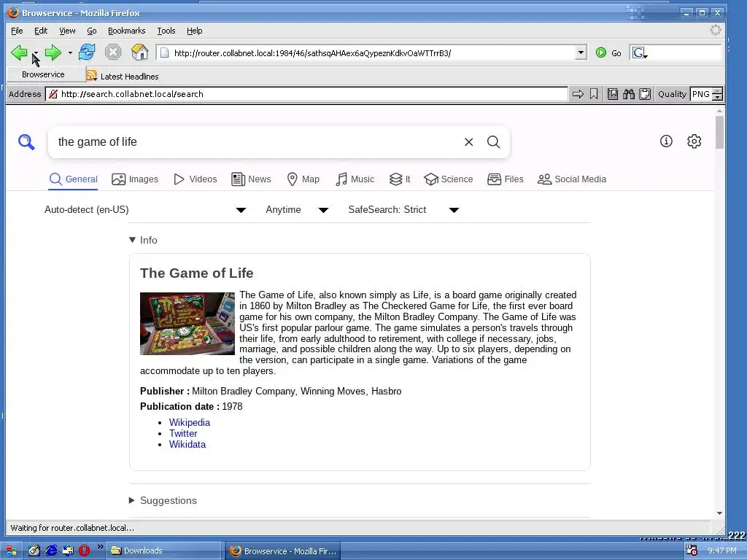747x560 pixels.
Task: Open the back history dropdown arrow
Action: click(36, 52)
